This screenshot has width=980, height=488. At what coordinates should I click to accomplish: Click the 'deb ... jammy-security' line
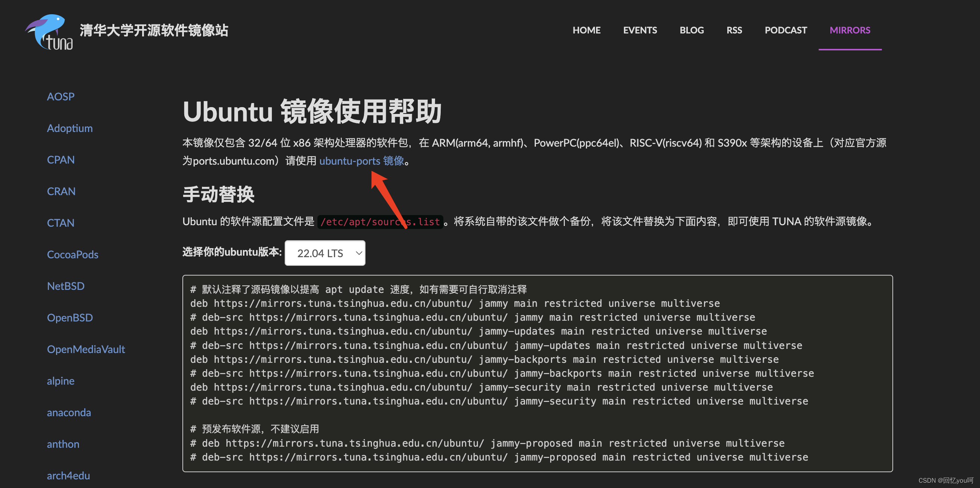(482, 387)
